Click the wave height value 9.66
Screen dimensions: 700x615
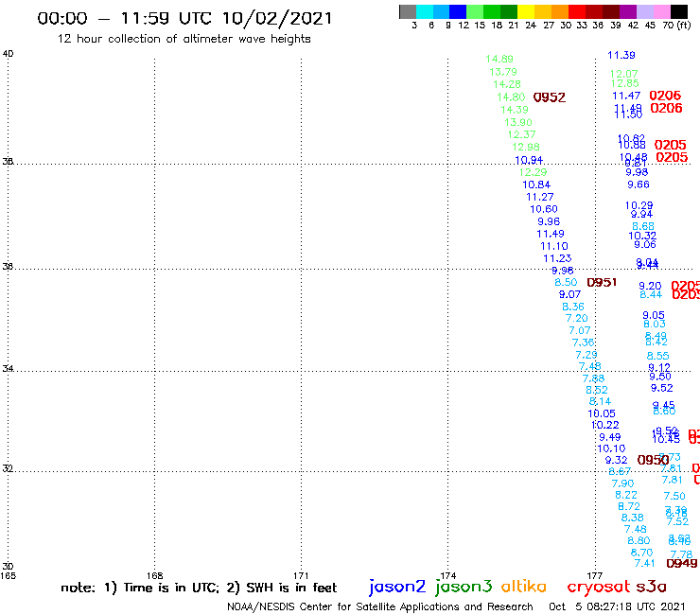tap(639, 184)
